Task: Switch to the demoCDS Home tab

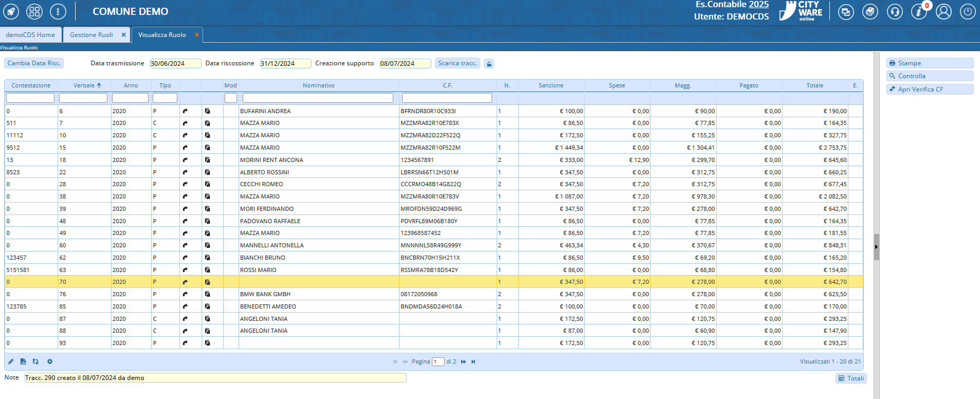Action: pos(30,35)
